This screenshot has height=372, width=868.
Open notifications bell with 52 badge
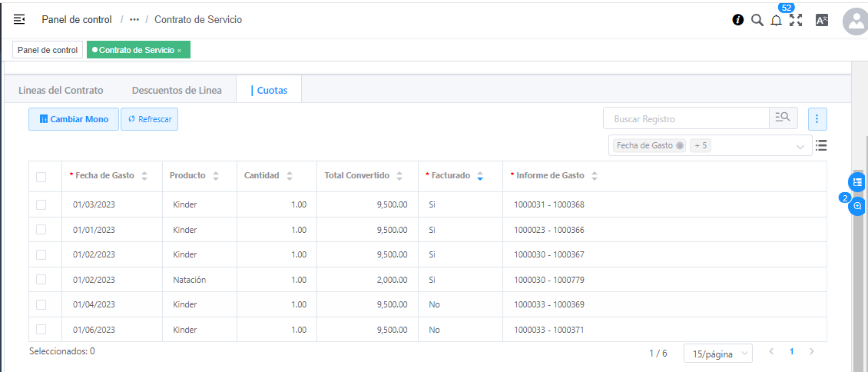[x=777, y=20]
